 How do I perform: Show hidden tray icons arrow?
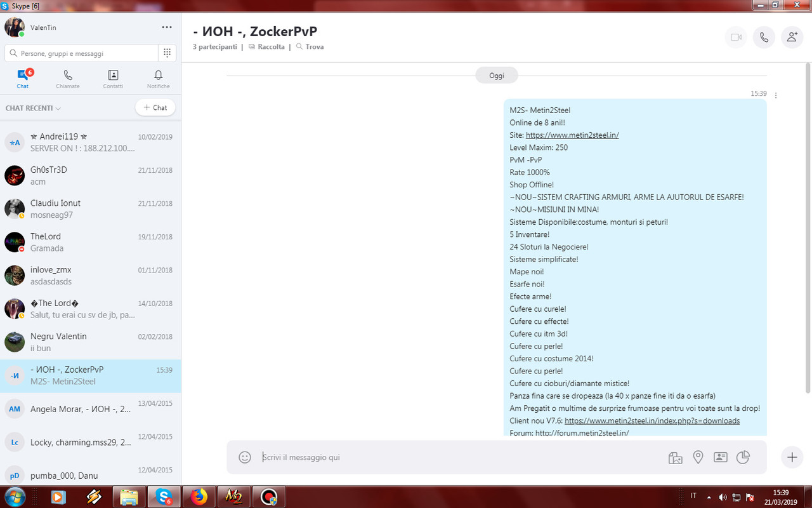(x=709, y=497)
